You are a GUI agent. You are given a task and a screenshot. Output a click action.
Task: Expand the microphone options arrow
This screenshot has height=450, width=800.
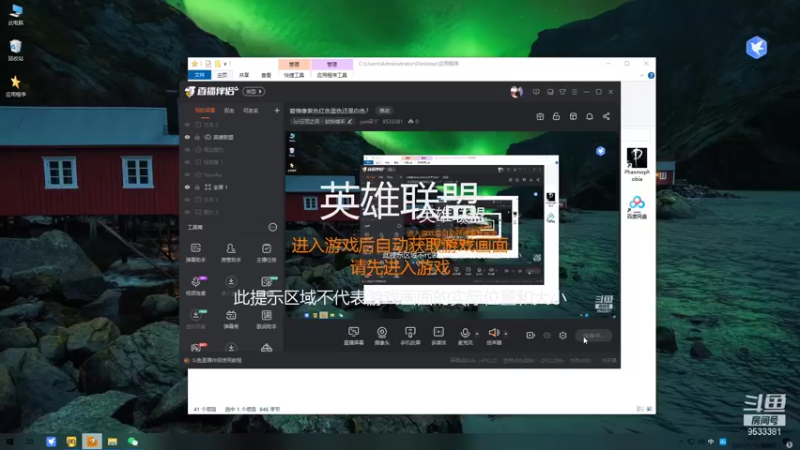click(477, 334)
